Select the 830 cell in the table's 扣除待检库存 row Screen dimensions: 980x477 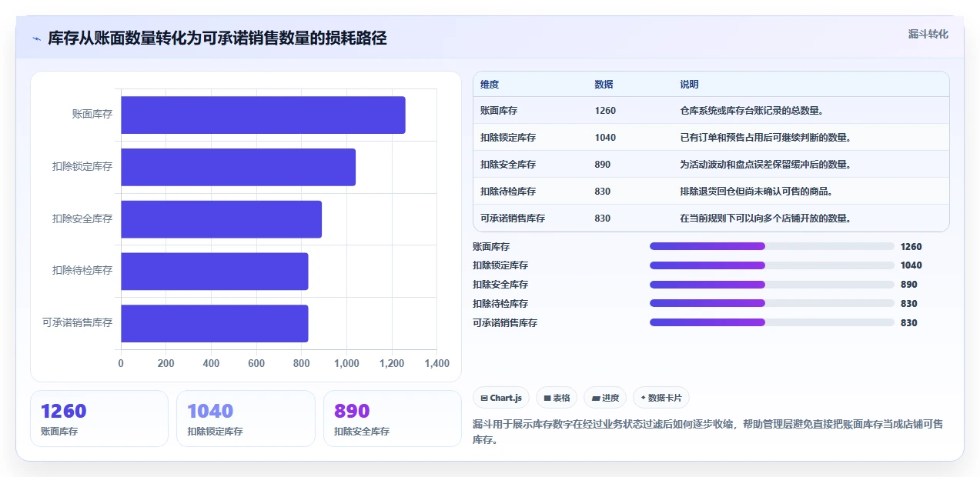tap(602, 192)
